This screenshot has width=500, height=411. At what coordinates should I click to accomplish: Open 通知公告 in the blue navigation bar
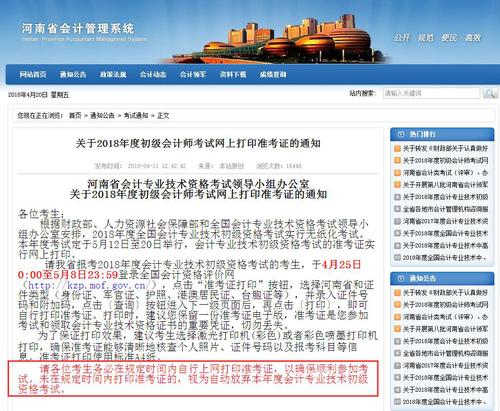pos(73,74)
